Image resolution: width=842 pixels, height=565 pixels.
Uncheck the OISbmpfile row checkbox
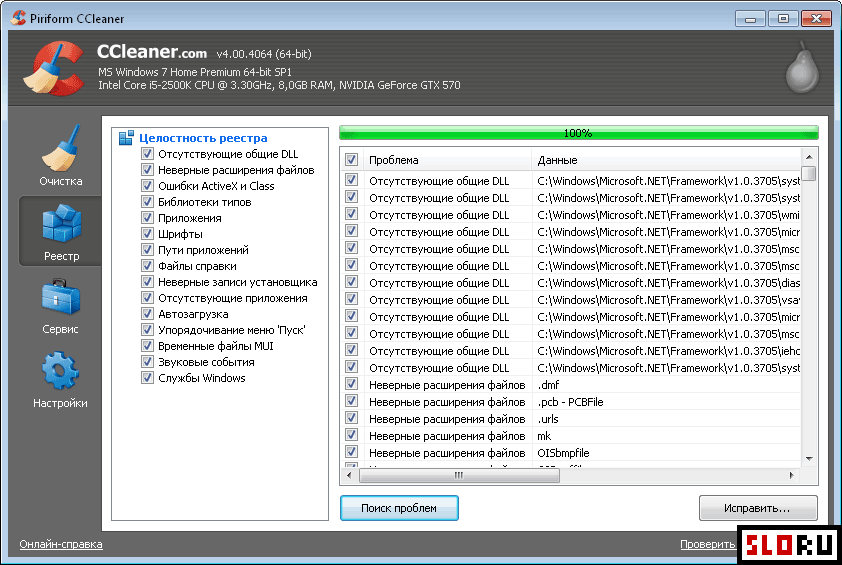click(351, 452)
